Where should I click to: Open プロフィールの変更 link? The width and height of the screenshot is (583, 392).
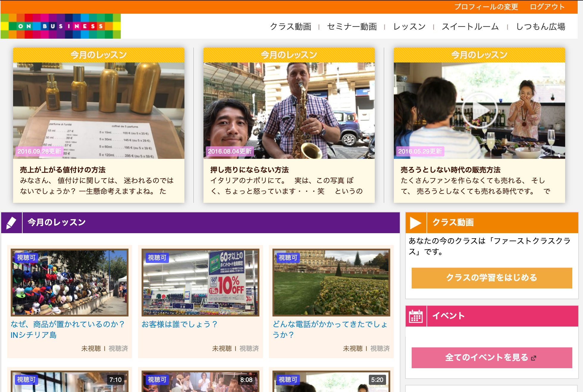(x=486, y=7)
